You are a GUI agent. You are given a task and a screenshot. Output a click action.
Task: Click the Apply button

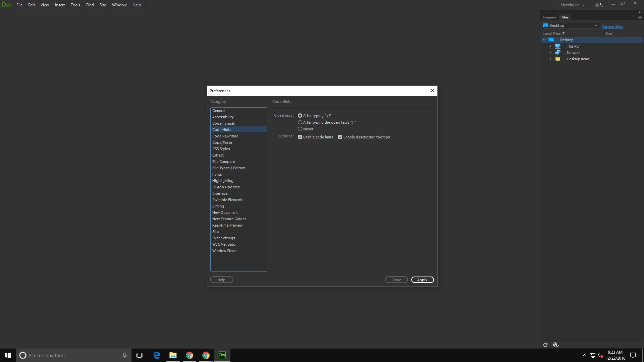click(x=422, y=280)
